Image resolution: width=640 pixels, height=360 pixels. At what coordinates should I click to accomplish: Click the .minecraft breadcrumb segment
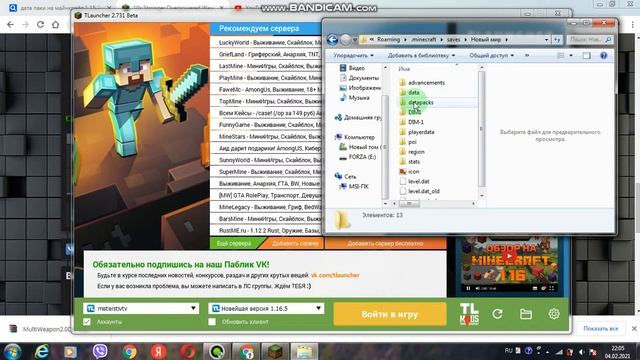click(x=424, y=40)
